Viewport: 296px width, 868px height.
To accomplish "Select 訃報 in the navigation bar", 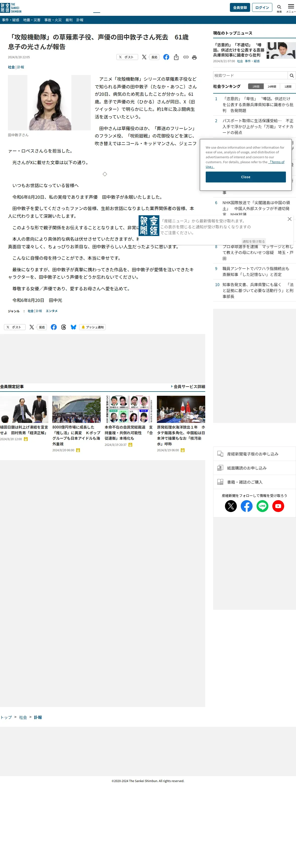I will [80, 20].
